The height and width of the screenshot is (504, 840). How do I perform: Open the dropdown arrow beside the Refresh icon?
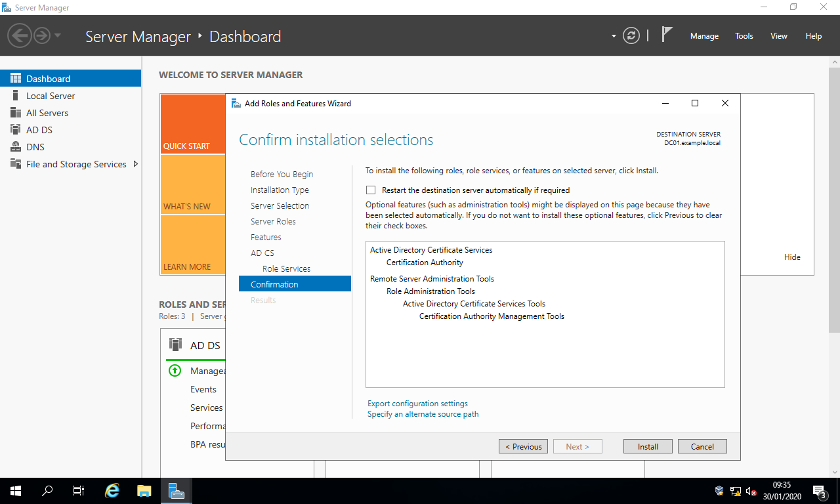click(x=614, y=36)
